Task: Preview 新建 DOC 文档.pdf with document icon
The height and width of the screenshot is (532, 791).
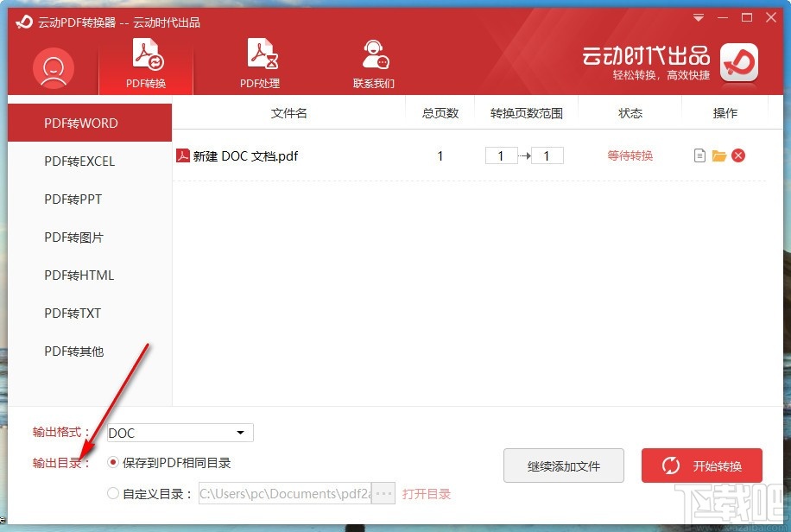Action: tap(699, 155)
